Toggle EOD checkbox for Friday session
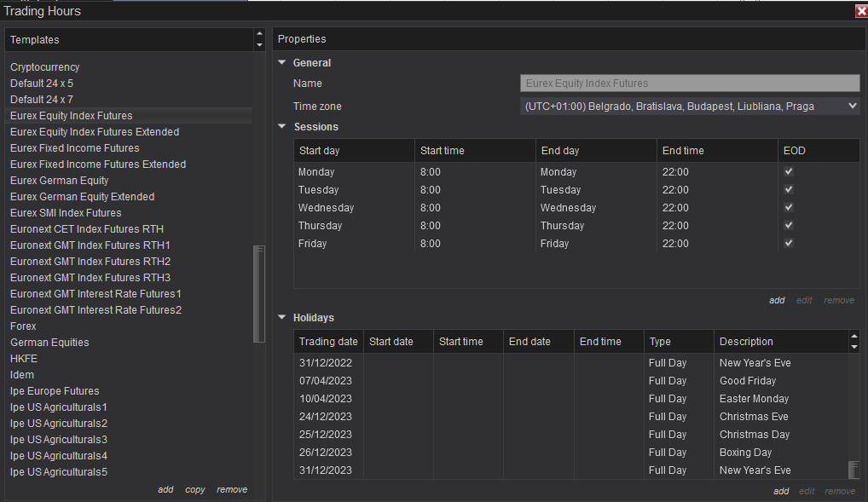The image size is (868, 502). pos(789,244)
